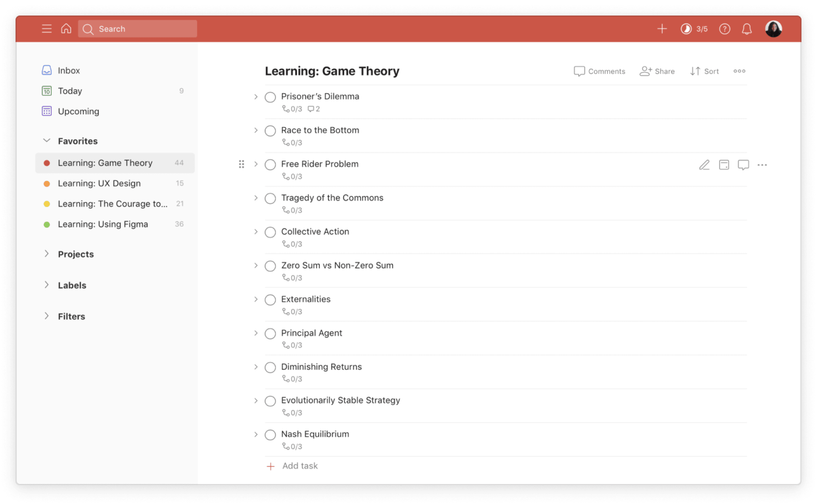Image resolution: width=817 pixels, height=504 pixels.
Task: Share the Game Theory project
Action: (657, 71)
